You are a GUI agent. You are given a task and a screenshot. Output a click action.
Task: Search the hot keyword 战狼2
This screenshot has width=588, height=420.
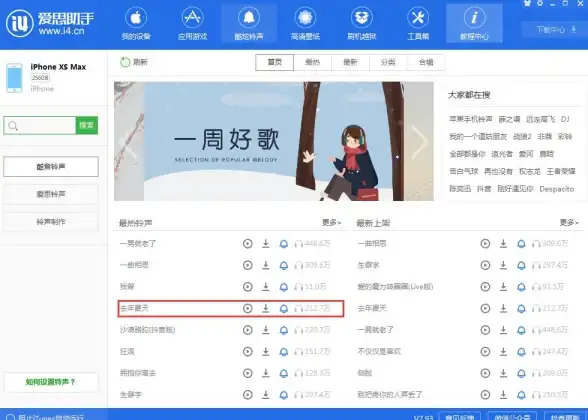522,136
